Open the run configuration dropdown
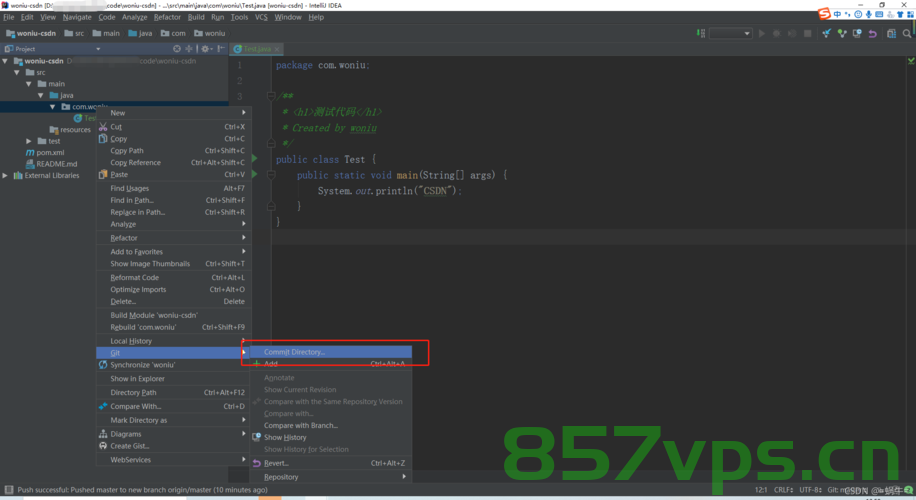The image size is (916, 500). click(x=731, y=33)
